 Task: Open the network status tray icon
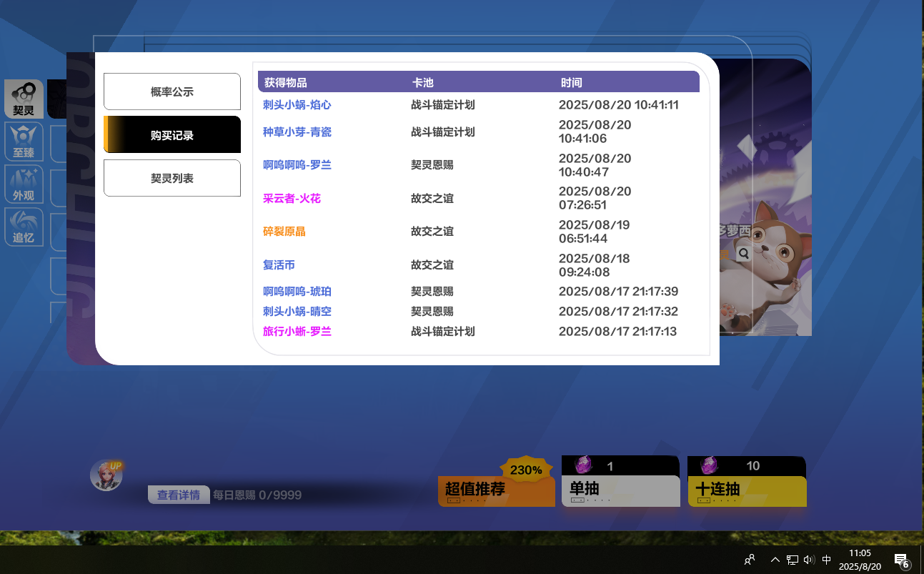click(793, 560)
